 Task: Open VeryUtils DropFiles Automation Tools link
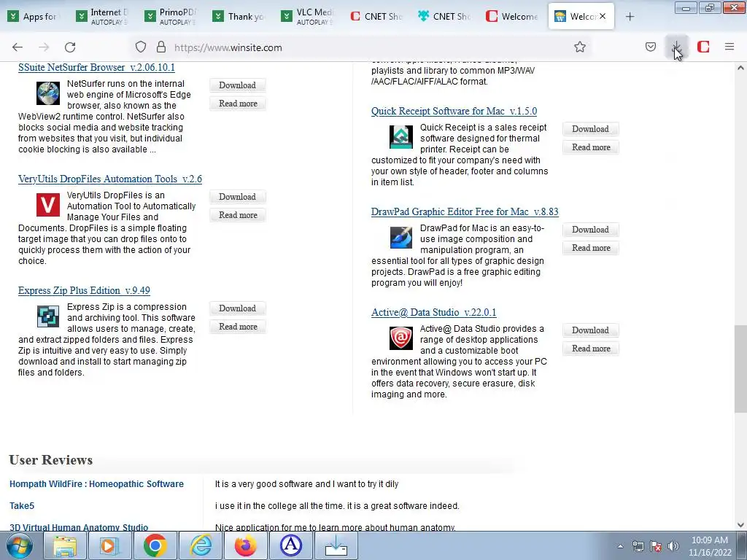(110, 179)
